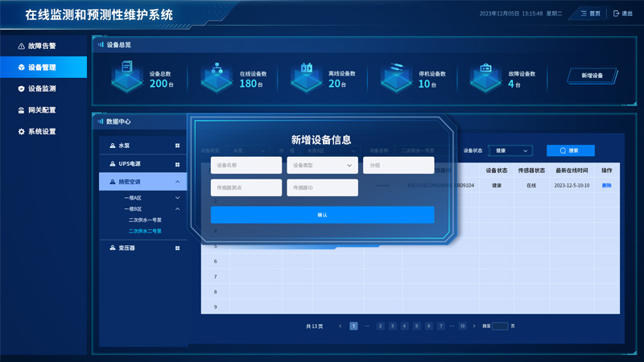Viewport: 644px width, 362px height.
Task: Click the gateway icon beside 网关配置
Action: point(22,110)
